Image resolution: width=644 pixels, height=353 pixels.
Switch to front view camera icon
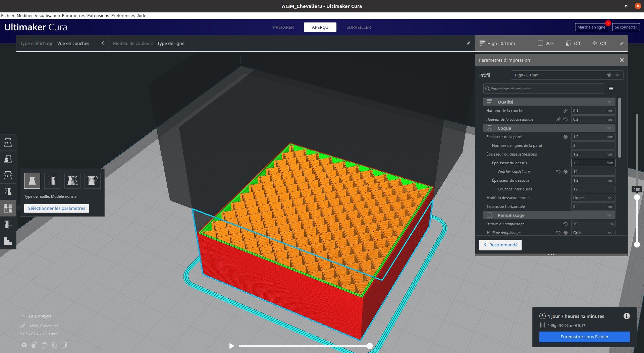click(x=34, y=345)
